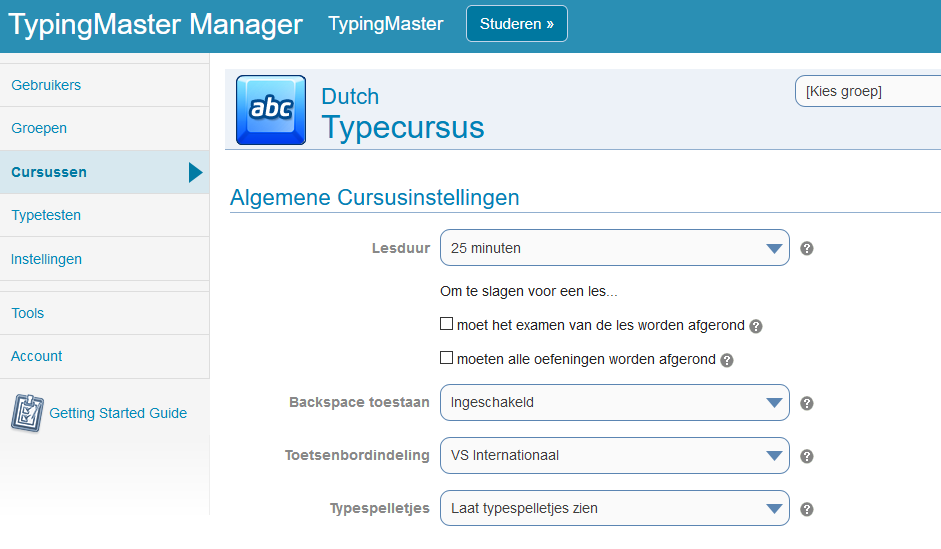This screenshot has height=549, width=941.
Task: Enable 'moet het examen van de les worden afgerond'
Action: (x=446, y=324)
